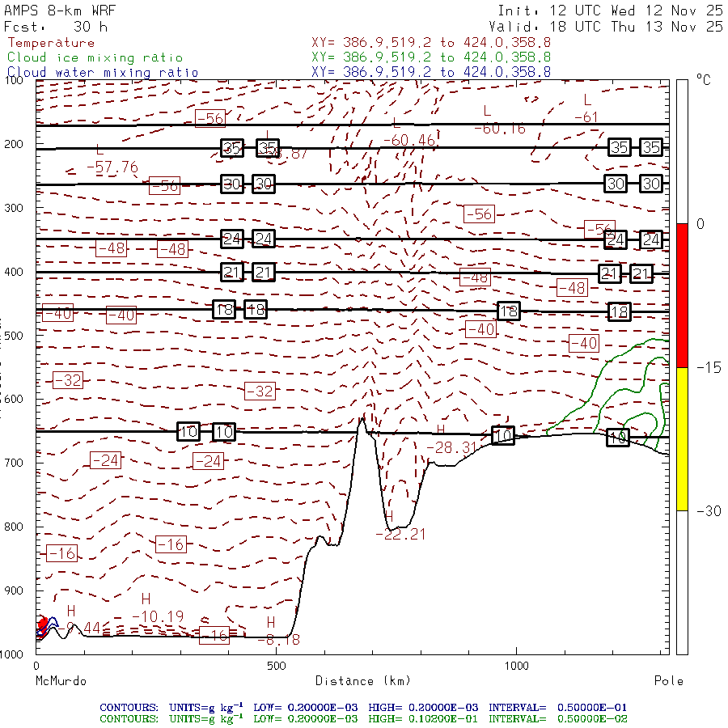Click the "700" pressure axis tick label

click(x=14, y=463)
